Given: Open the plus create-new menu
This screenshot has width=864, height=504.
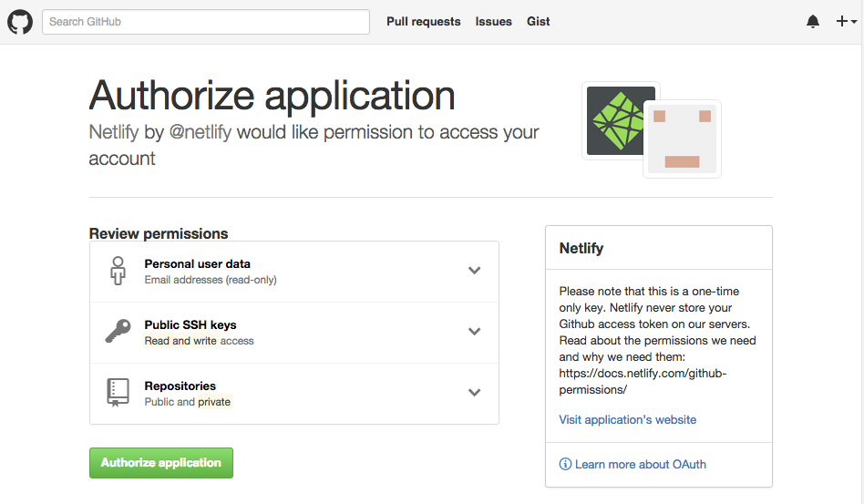Looking at the screenshot, I should click(846, 22).
